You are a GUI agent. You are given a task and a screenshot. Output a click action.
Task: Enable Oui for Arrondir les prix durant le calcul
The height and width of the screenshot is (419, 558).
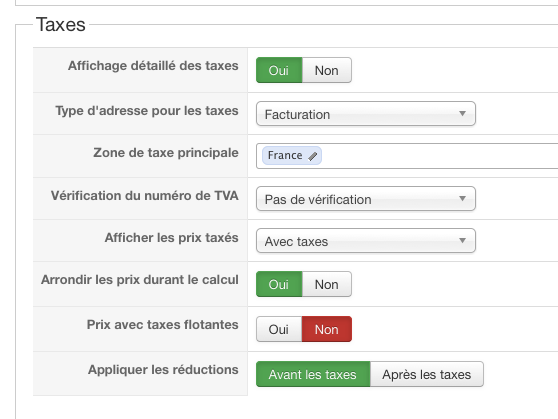279,284
